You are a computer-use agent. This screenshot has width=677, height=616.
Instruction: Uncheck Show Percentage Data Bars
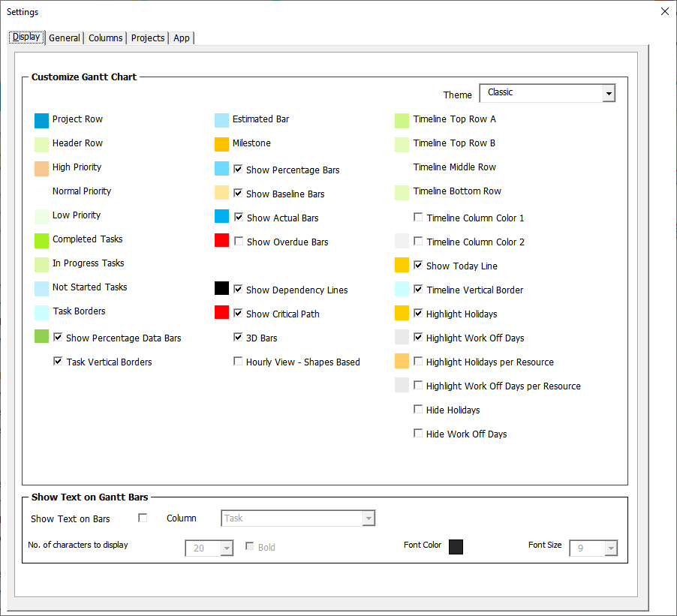pyautogui.click(x=58, y=337)
